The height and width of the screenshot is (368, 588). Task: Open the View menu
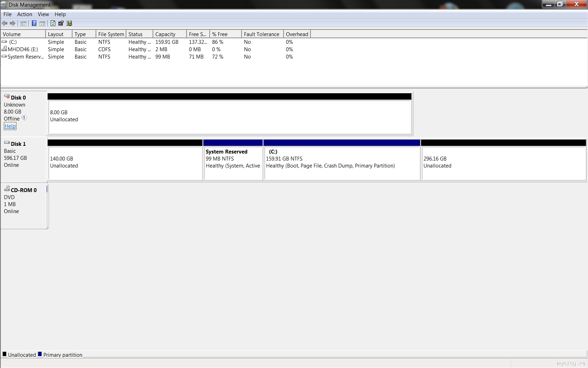[x=43, y=14]
